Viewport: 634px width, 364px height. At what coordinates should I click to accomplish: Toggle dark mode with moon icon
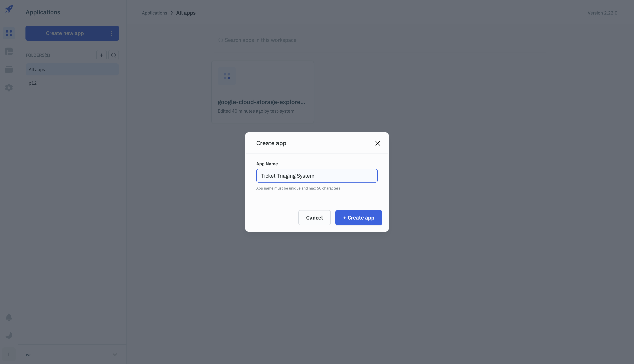coord(9,335)
